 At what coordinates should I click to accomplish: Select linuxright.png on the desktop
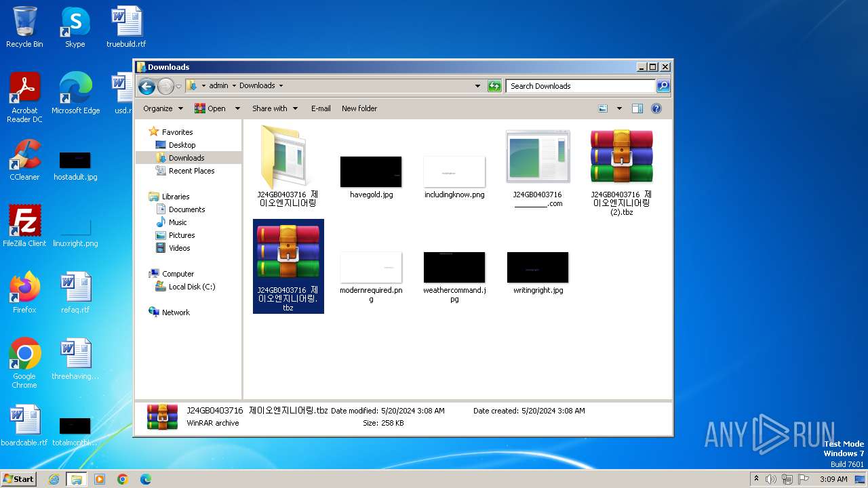(75, 232)
